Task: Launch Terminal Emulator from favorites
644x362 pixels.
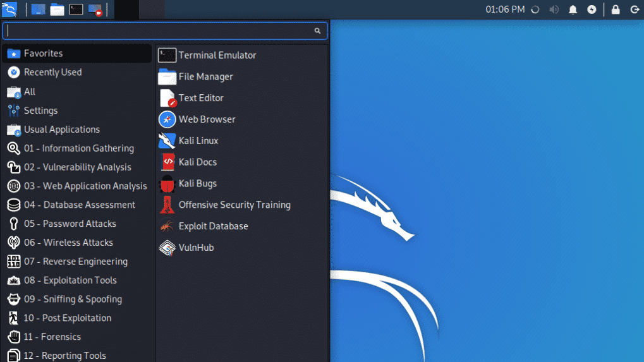Action: click(x=242, y=55)
